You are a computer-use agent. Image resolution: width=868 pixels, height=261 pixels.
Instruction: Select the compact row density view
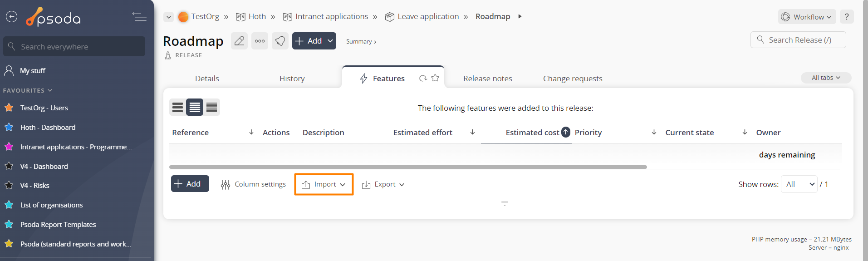pyautogui.click(x=211, y=107)
